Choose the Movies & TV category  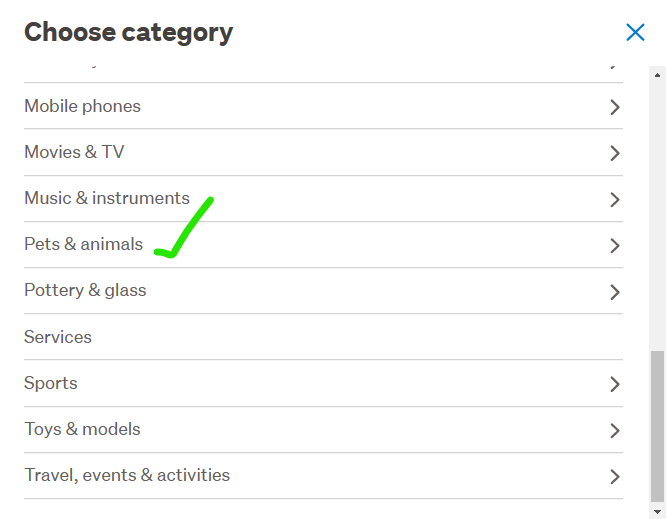(74, 152)
